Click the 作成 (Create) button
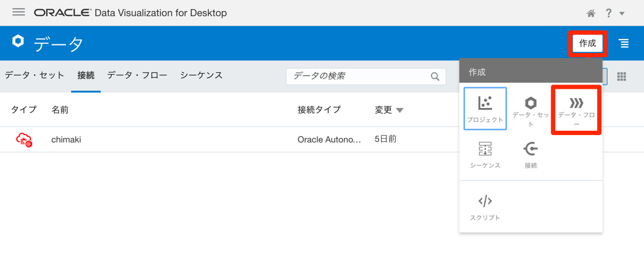Viewport: 644px width, 256px height. (587, 43)
